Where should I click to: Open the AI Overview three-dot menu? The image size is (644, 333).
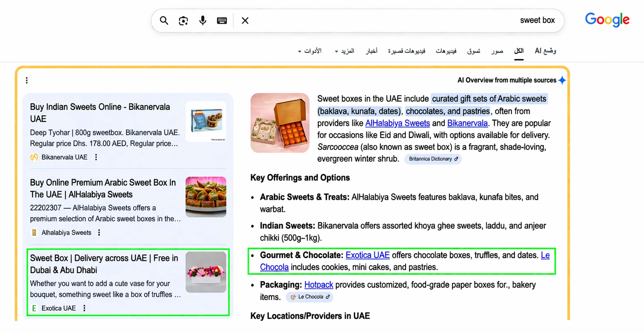point(27,80)
